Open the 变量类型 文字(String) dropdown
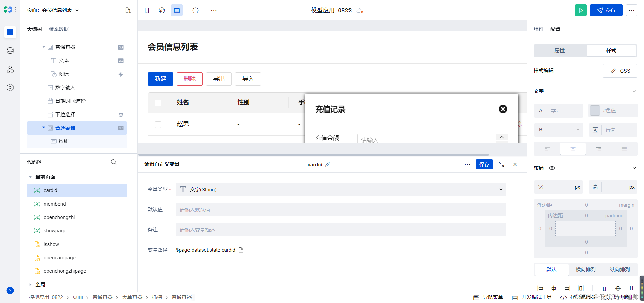 click(341, 189)
